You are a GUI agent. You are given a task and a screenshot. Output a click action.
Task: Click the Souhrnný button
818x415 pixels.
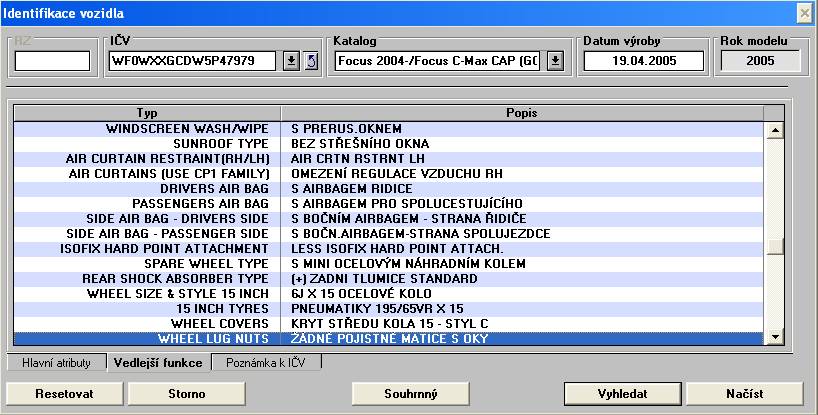point(411,394)
